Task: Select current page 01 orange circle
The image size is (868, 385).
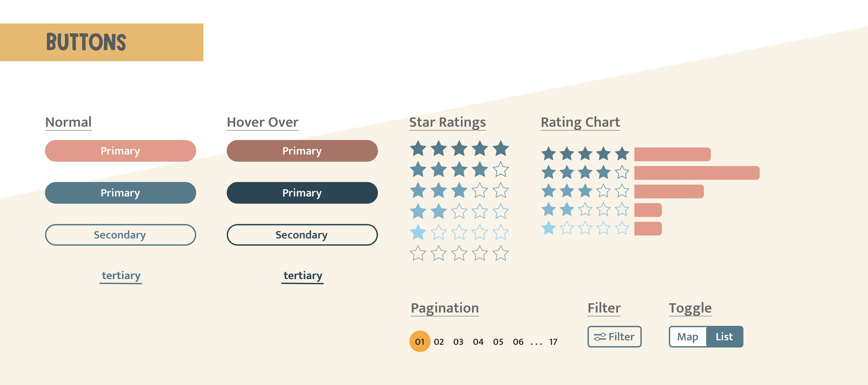Action: (x=420, y=342)
